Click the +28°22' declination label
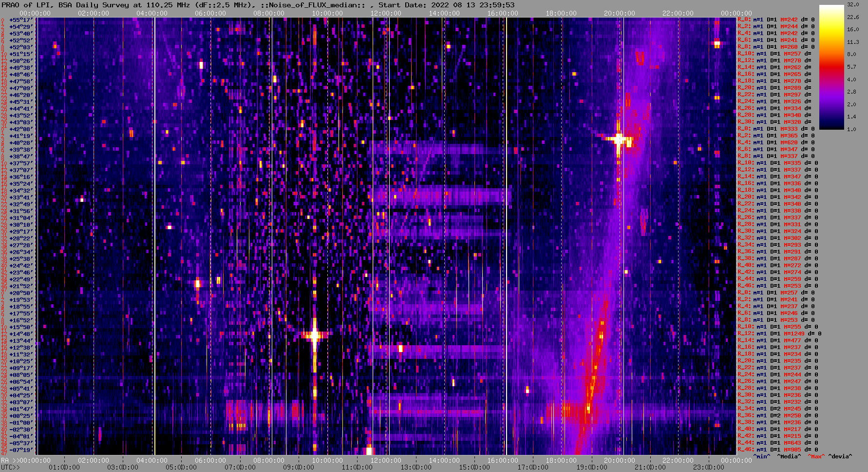 [x=21, y=238]
